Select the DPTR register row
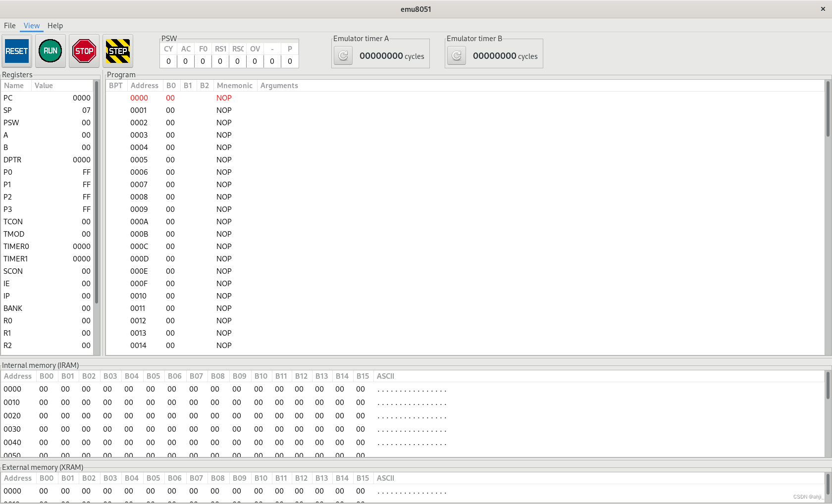 click(47, 160)
